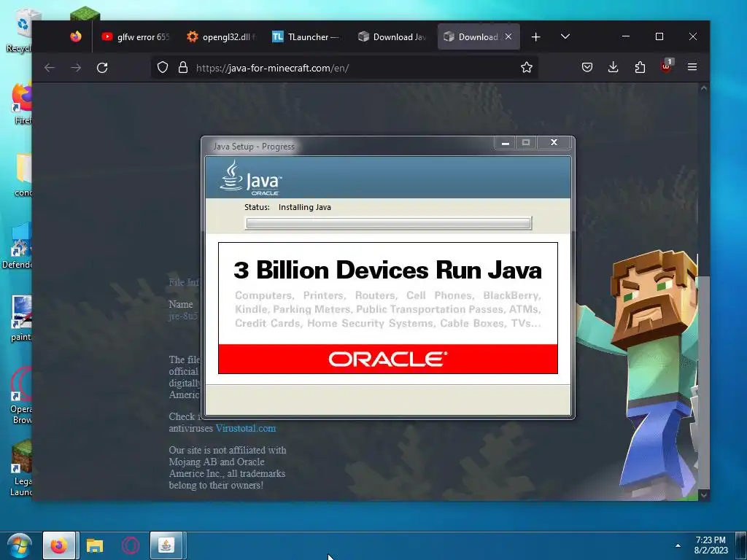
Task: Open the taskbar clock showing 7:23 PM
Action: coord(711,545)
